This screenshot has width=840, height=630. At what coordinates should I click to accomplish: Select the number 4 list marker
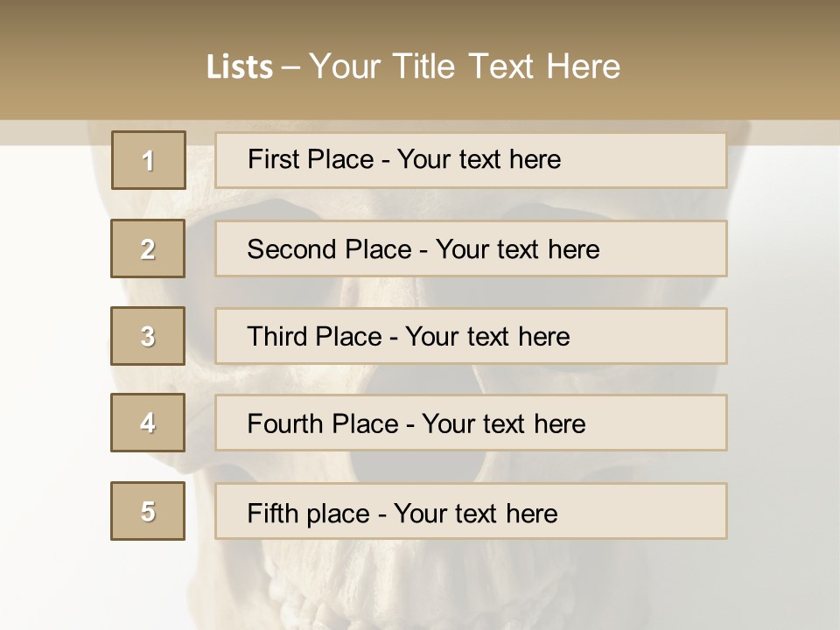pos(148,423)
